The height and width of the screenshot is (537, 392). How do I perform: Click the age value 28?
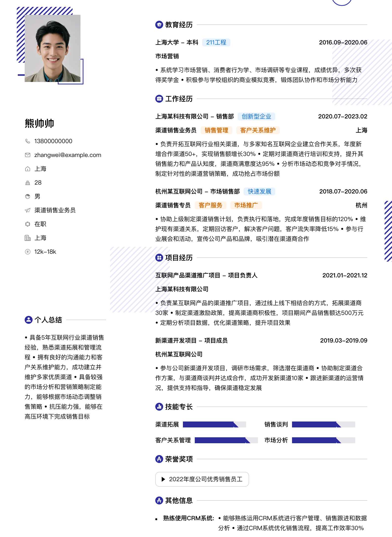coord(38,183)
